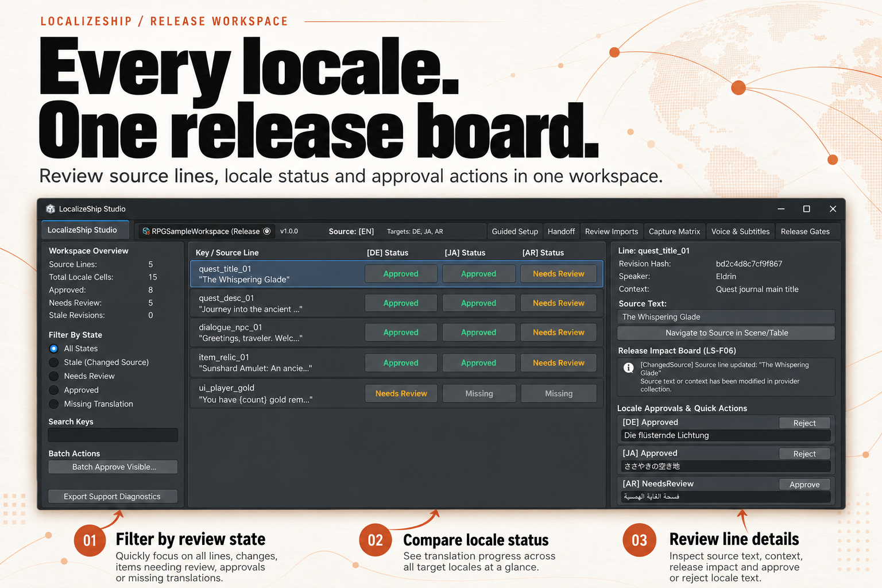
Task: Click the LocalizeShip Studio app icon in title bar
Action: click(51, 209)
